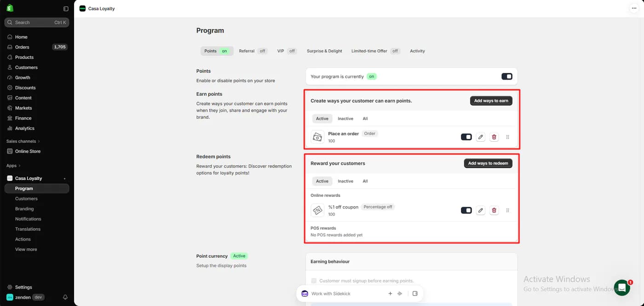This screenshot has width=644, height=306.
Task: Click the Shopify logo icon
Action: [x=10, y=8]
